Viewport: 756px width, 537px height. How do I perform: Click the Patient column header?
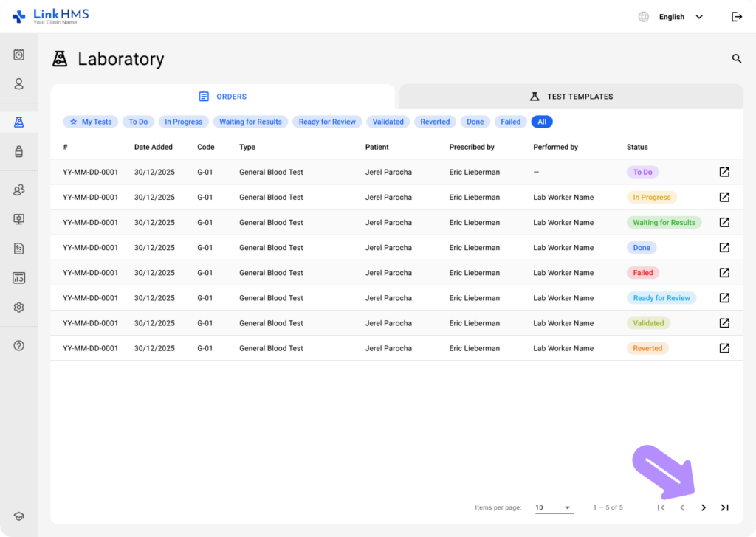coord(377,147)
